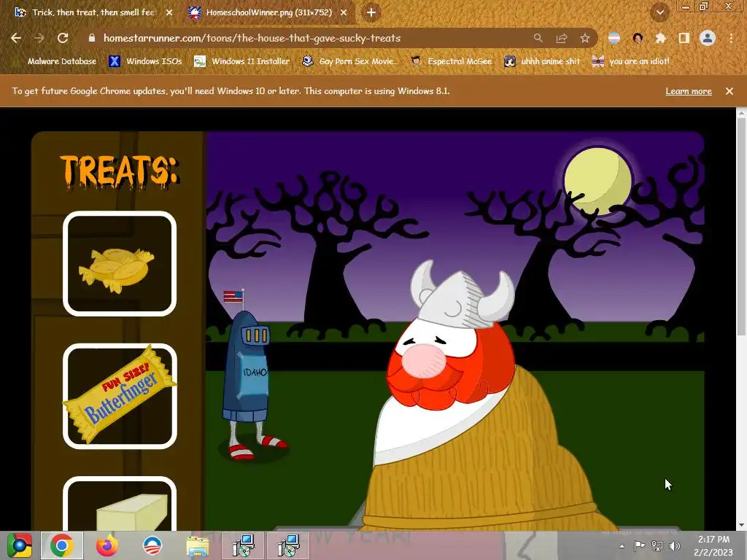The width and height of the screenshot is (747, 560).
Task: Open second installer taskbar icon
Action: (x=288, y=545)
